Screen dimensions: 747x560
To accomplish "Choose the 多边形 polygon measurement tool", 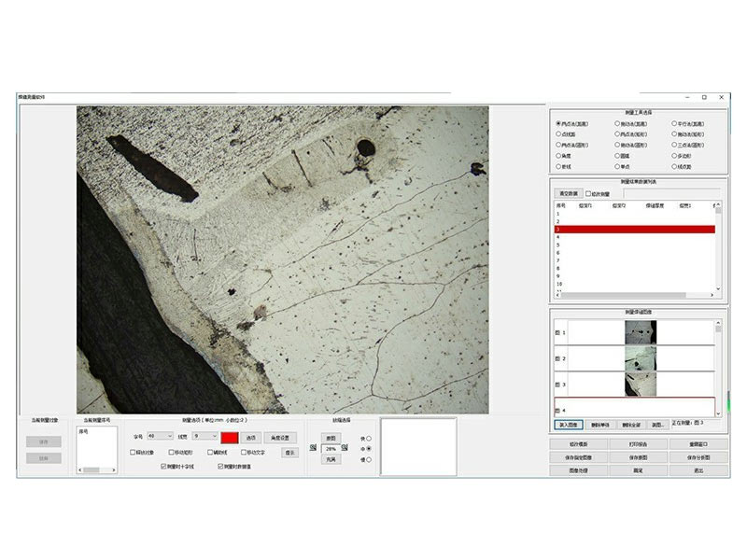I will [x=674, y=155].
